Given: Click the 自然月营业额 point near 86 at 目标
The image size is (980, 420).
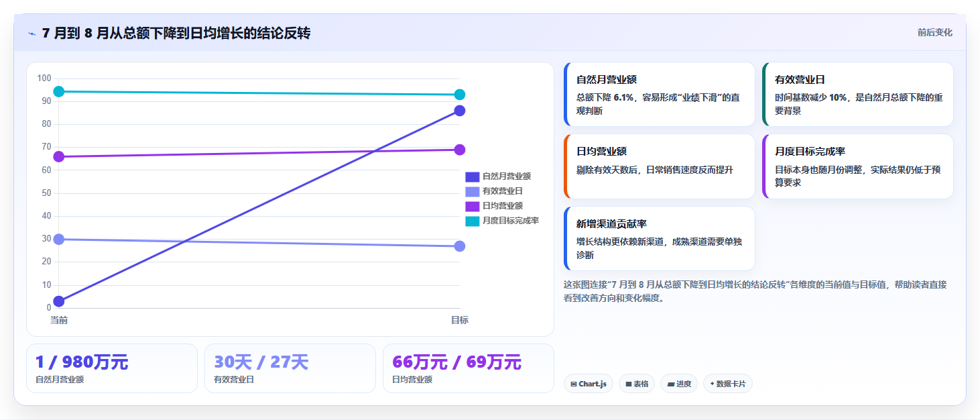Looking at the screenshot, I should [460, 111].
